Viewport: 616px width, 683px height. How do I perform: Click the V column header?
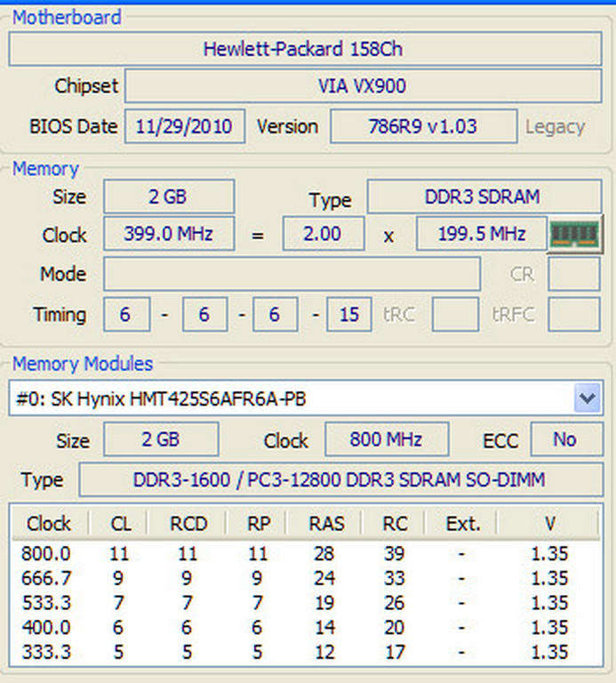coord(549,523)
